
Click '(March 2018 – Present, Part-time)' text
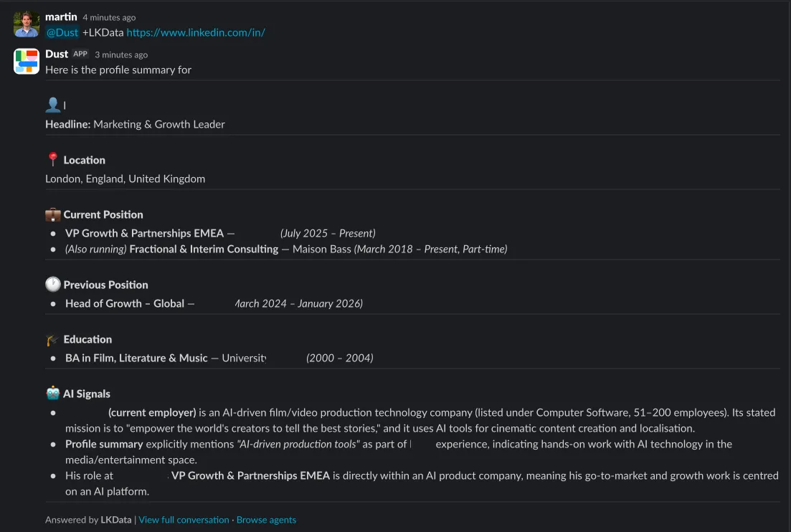430,249
